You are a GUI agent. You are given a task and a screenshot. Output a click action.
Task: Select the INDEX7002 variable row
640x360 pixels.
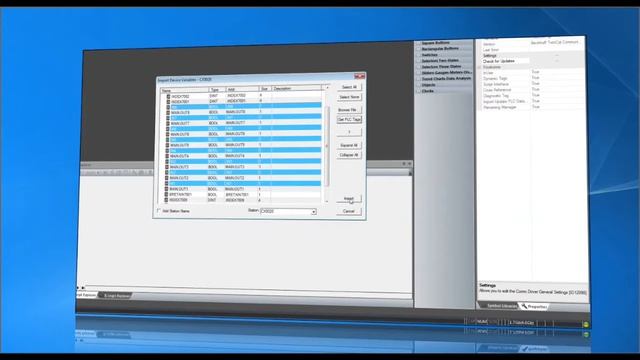tap(243, 96)
